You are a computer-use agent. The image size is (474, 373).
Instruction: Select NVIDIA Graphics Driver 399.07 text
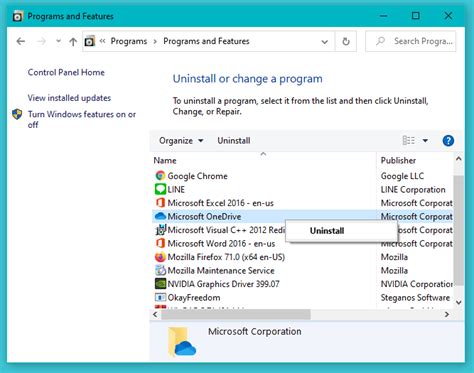pos(223,284)
